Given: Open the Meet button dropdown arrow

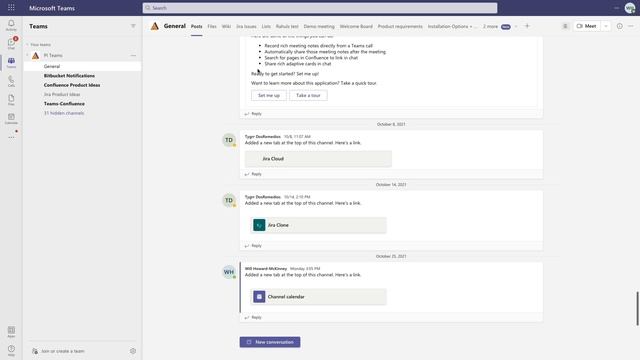Looking at the screenshot, I should tap(606, 26).
